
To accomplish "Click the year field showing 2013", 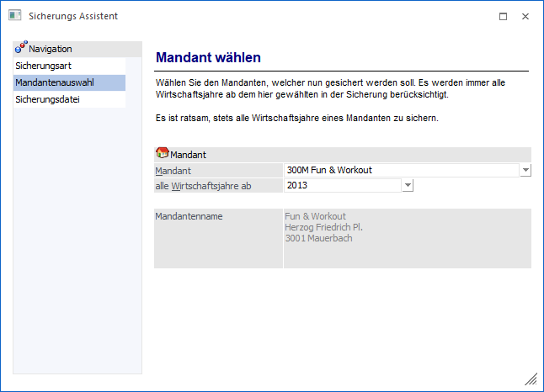I will click(342, 185).
